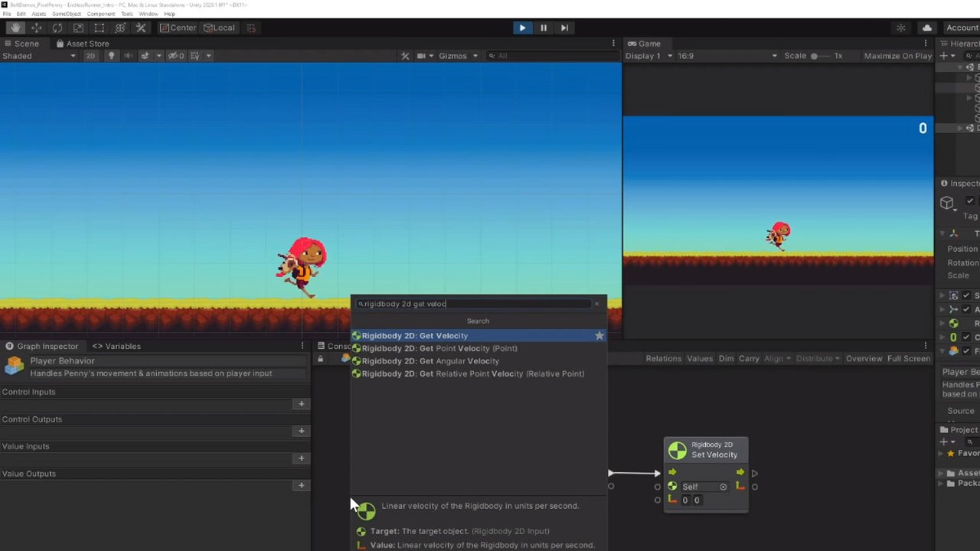Click the Graph Inspector panel icon

[x=11, y=346]
